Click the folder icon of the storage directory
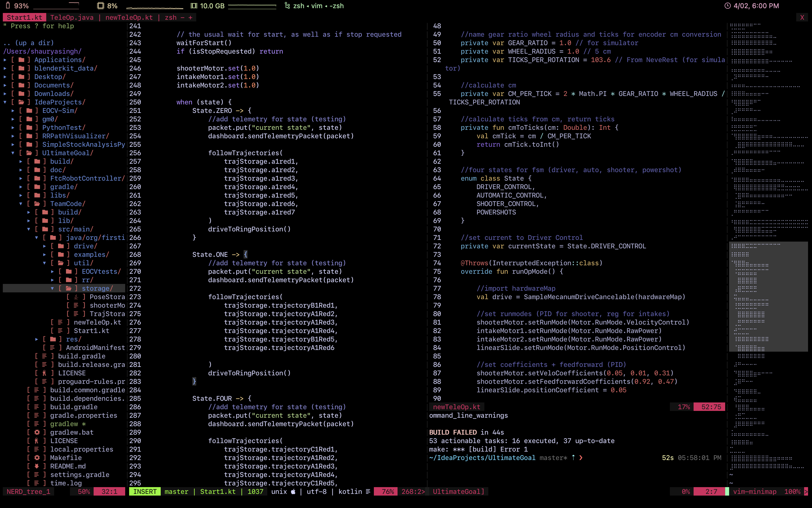This screenshot has width=812, height=508. coord(69,289)
